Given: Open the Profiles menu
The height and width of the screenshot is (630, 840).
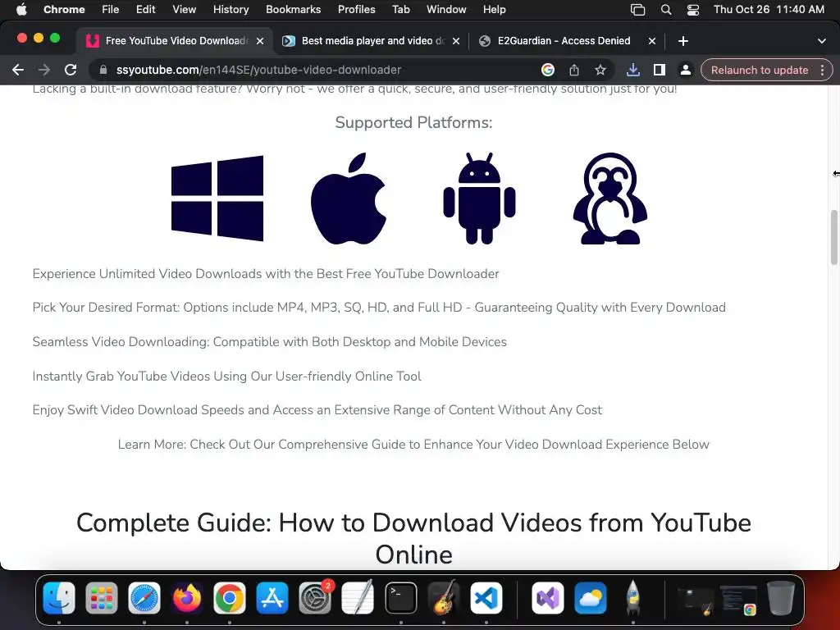Looking at the screenshot, I should (x=356, y=9).
